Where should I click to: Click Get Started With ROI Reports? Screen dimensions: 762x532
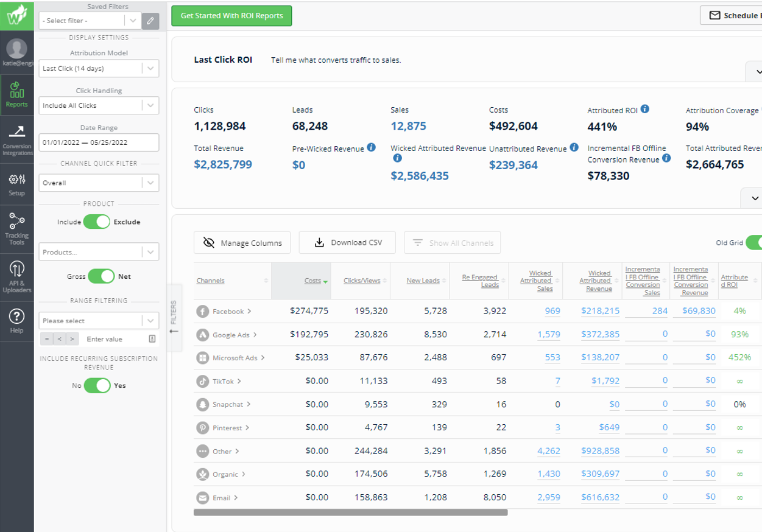pos(231,16)
